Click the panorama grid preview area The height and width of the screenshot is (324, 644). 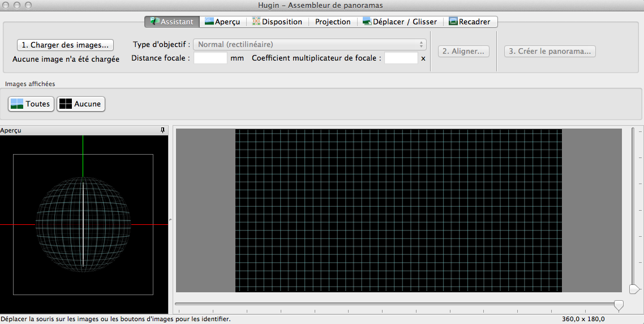coord(398,210)
